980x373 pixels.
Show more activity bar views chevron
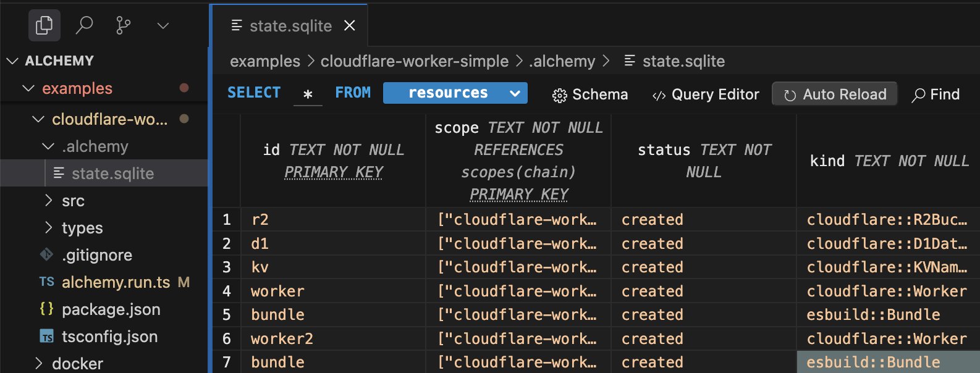pyautogui.click(x=163, y=25)
